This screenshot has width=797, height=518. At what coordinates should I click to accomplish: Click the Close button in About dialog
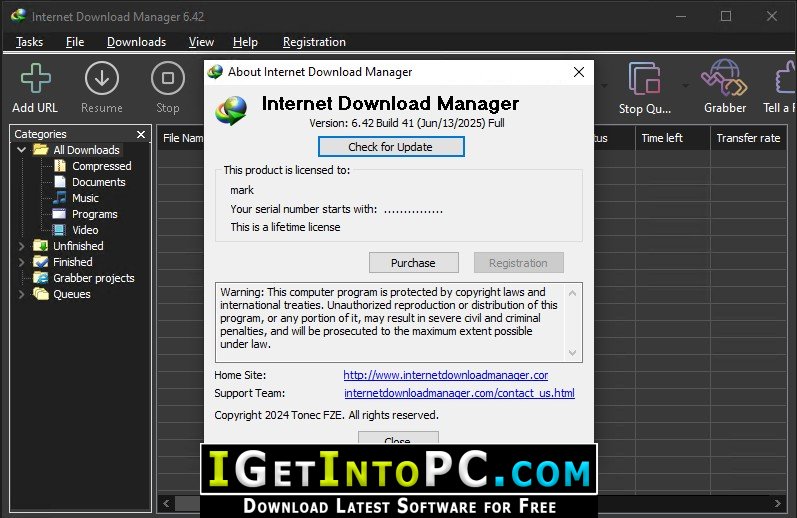pos(398,438)
